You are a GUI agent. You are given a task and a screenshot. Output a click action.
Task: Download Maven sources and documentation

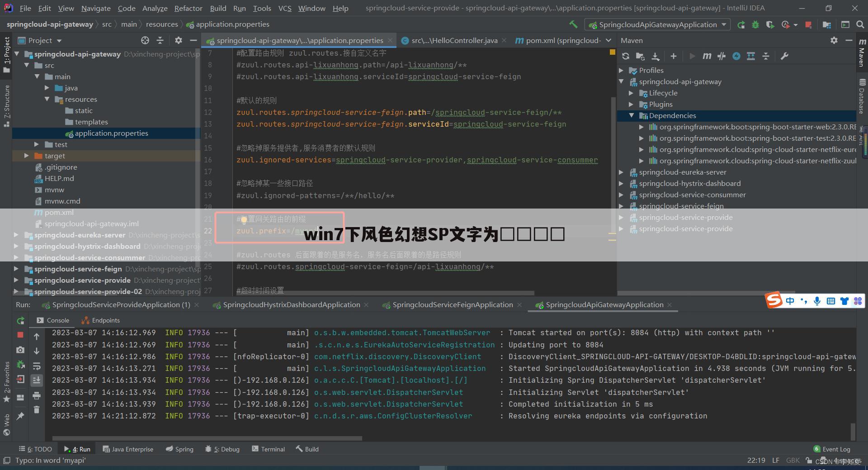(655, 56)
